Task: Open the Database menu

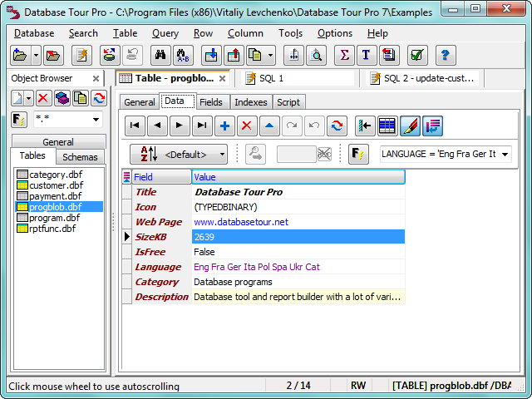Action: click(x=34, y=33)
